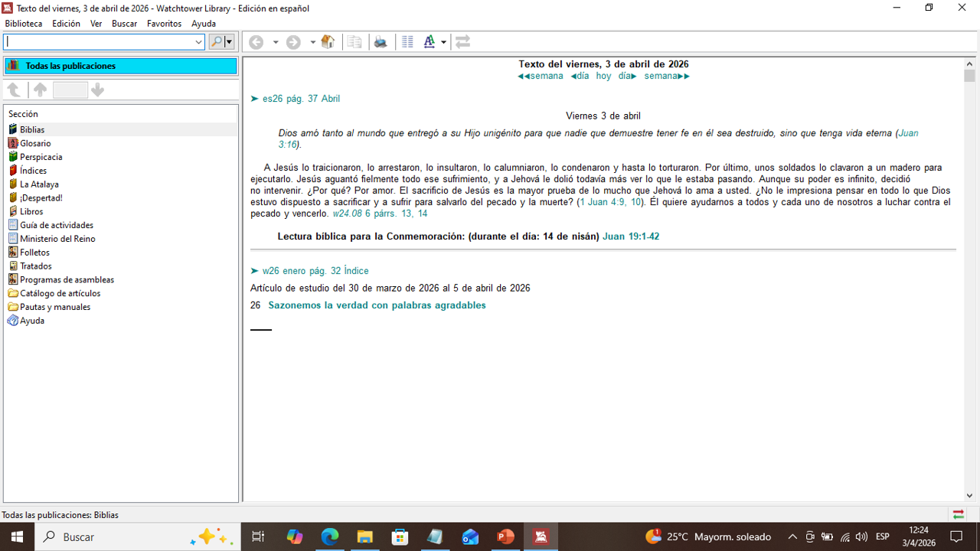Click the small box between navigation arrows
980x551 pixels.
pyautogui.click(x=70, y=90)
